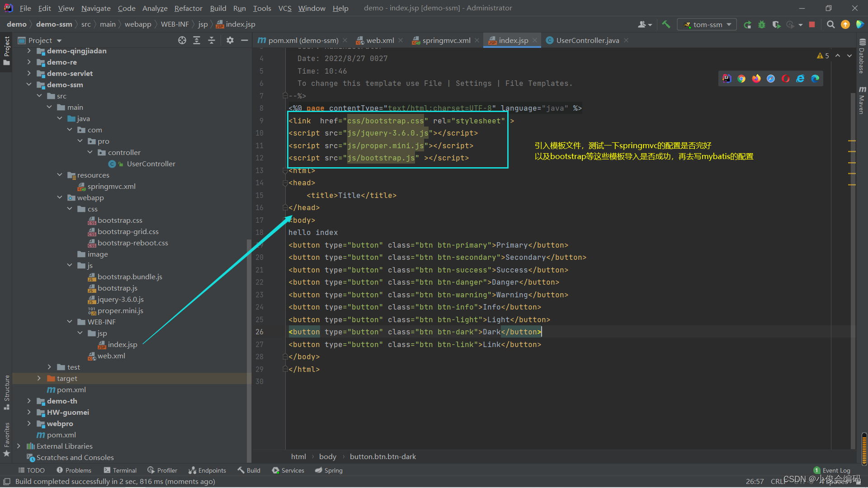The height and width of the screenshot is (488, 868).
Task: Click the red Stop button icon
Action: click(812, 24)
